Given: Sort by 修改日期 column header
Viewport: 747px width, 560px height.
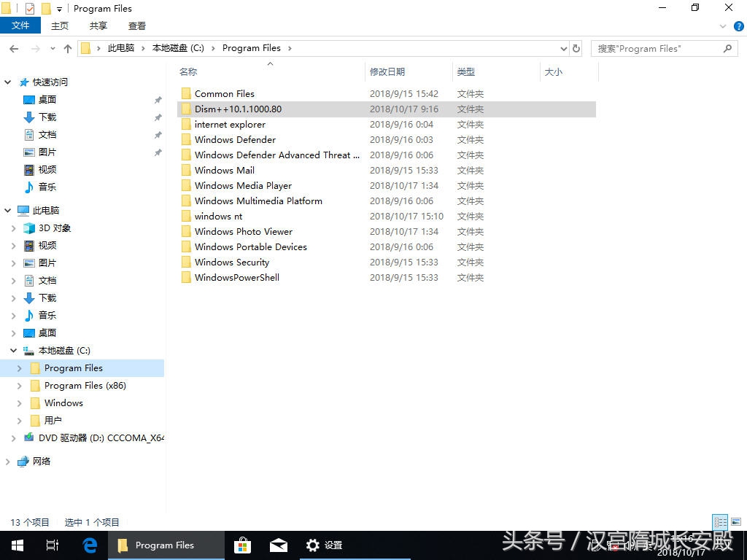Looking at the screenshot, I should pyautogui.click(x=387, y=72).
